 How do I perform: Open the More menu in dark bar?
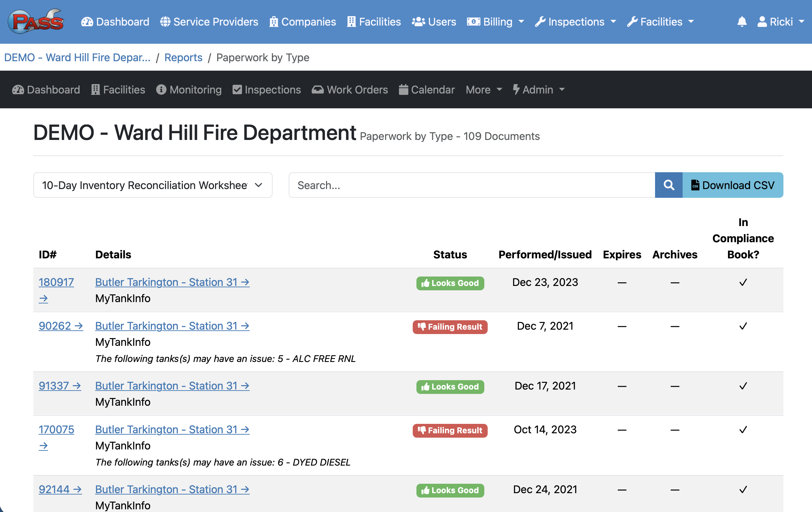coord(484,90)
